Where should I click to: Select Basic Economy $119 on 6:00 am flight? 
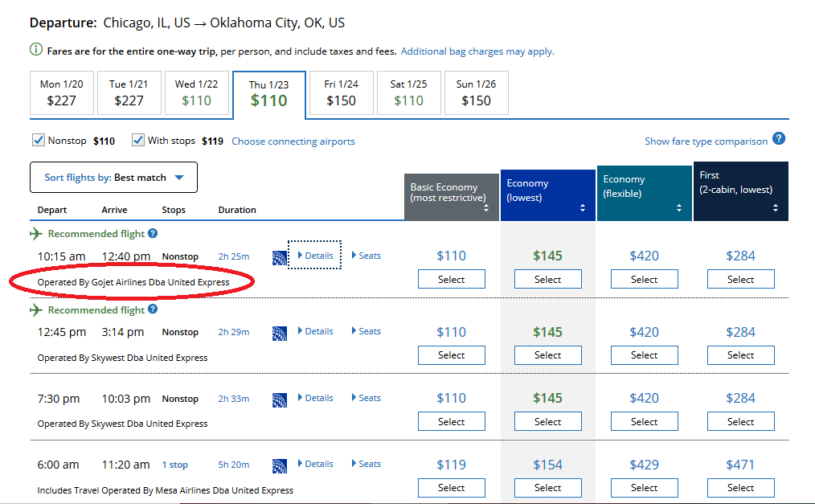pos(451,487)
